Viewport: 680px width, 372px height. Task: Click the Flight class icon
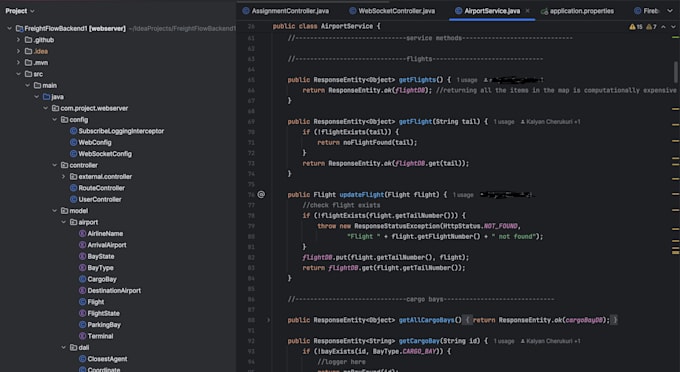point(82,302)
